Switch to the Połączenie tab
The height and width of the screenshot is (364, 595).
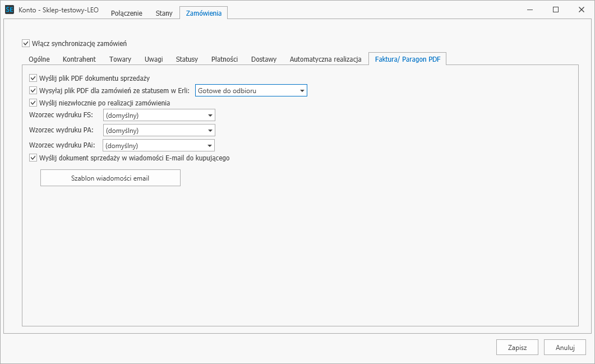pos(127,13)
